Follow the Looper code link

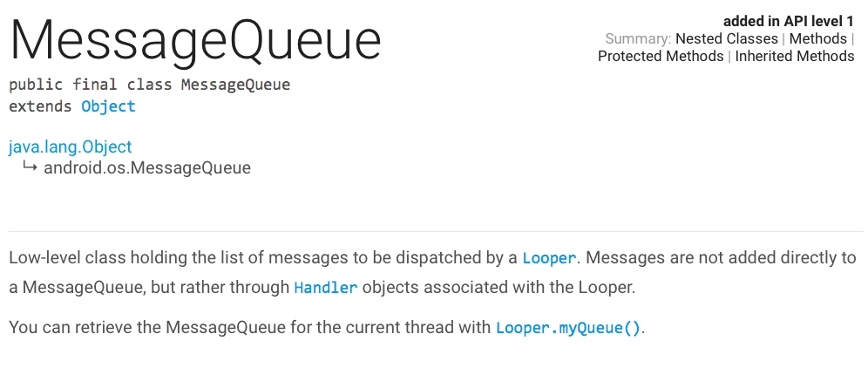[x=549, y=258]
